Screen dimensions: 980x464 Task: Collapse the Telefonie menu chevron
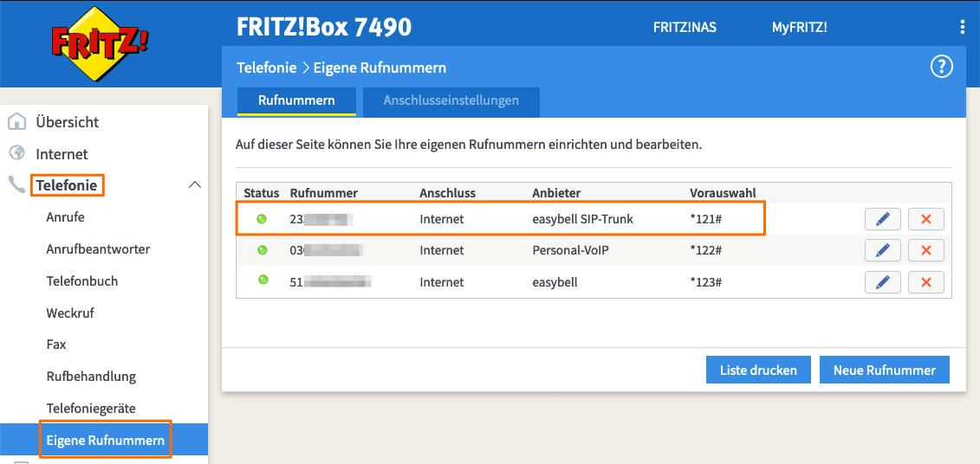click(195, 185)
